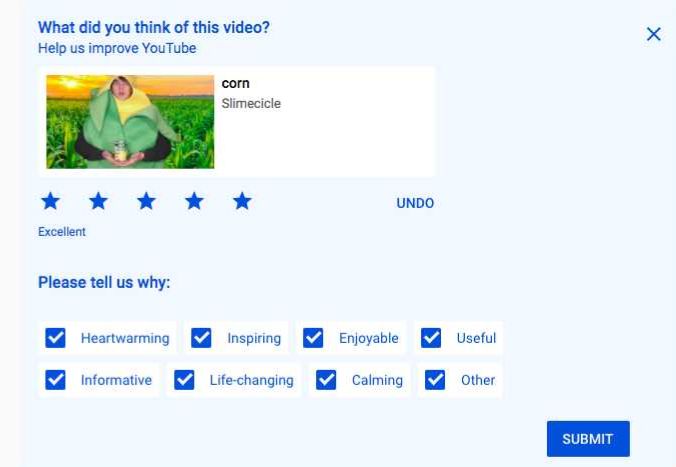Click the first rating star

click(x=50, y=202)
